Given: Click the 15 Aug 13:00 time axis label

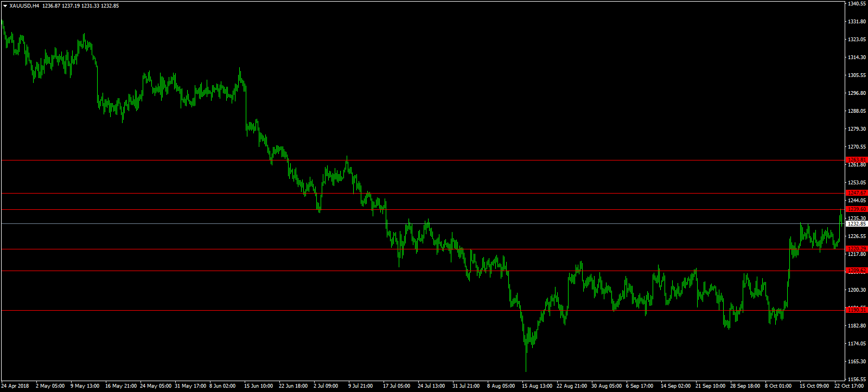Looking at the screenshot, I should click(x=537, y=387).
